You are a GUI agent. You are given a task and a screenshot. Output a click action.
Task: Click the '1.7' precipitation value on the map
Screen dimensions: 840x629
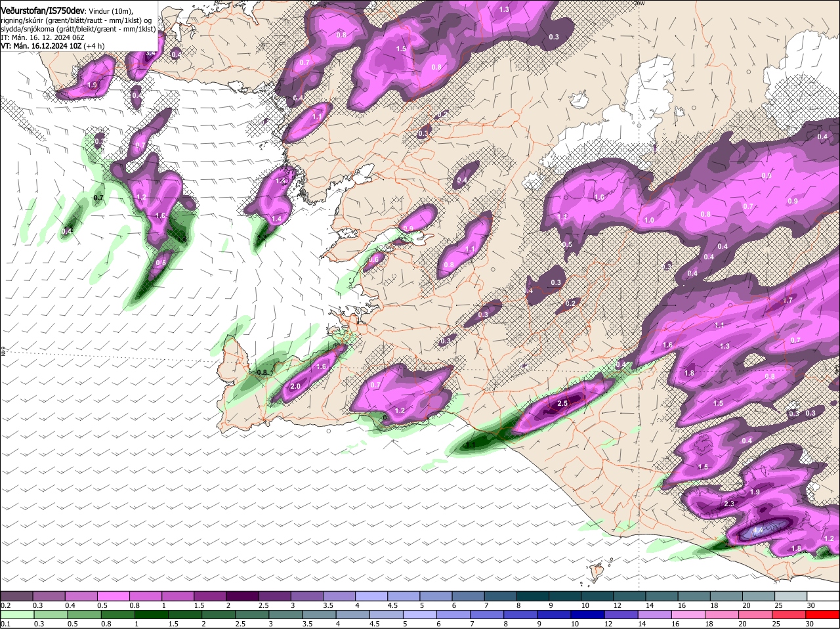pyautogui.click(x=787, y=300)
